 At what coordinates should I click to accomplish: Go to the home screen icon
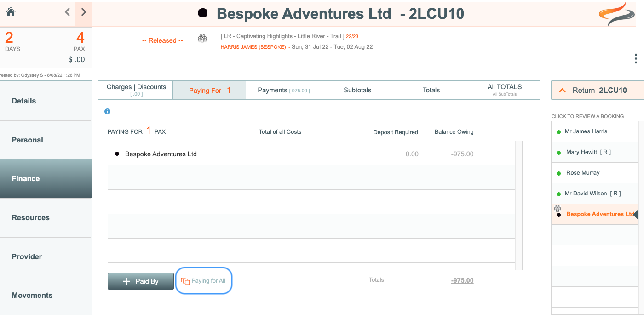point(11,12)
